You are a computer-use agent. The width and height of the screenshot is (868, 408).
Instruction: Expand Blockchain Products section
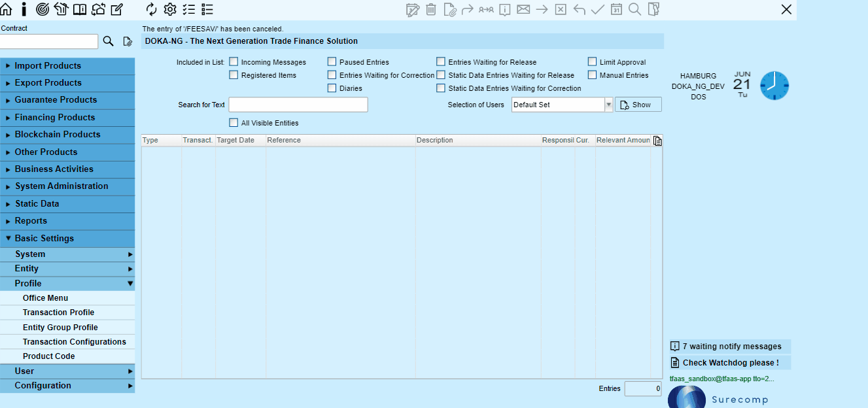[67, 135]
